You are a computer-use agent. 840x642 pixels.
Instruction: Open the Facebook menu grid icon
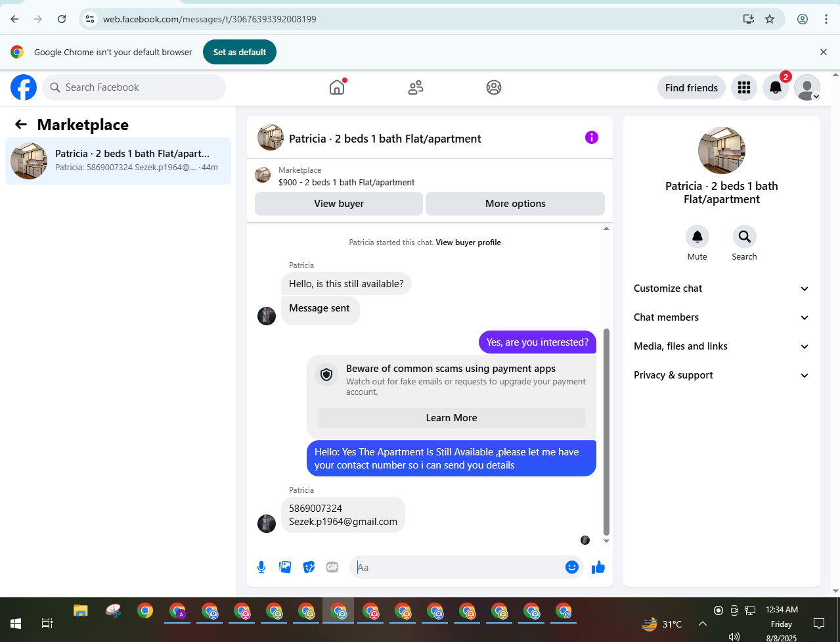[x=744, y=87]
